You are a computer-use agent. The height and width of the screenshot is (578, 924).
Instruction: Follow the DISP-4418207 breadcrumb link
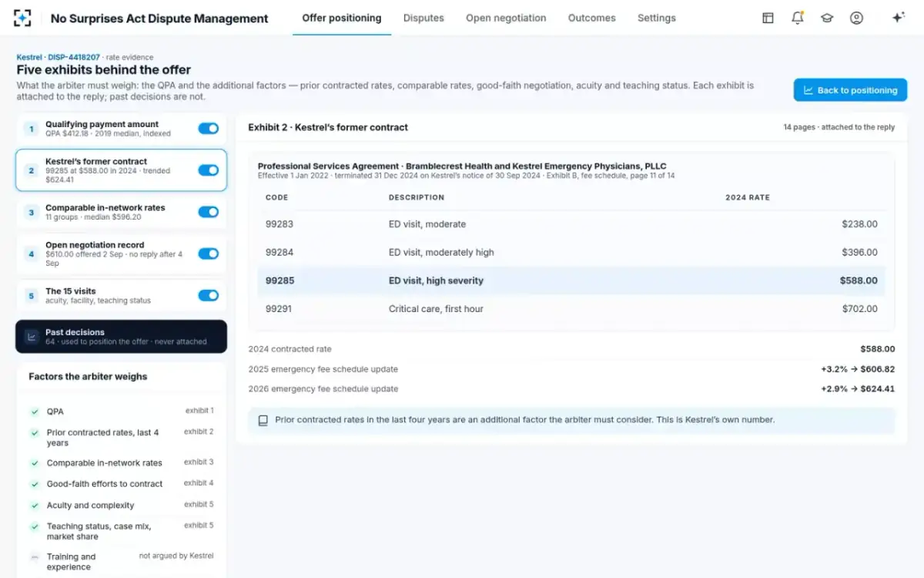point(74,57)
